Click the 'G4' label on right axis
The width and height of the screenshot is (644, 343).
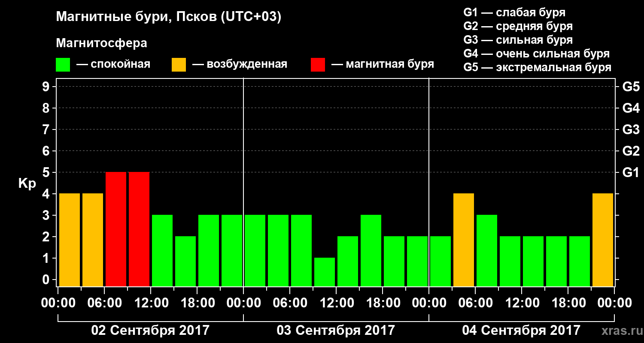point(631,108)
